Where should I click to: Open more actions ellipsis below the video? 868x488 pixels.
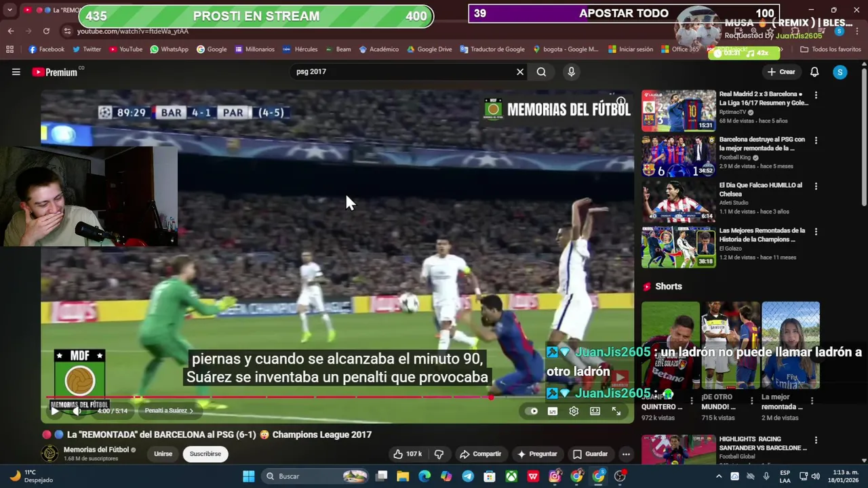coord(626,454)
